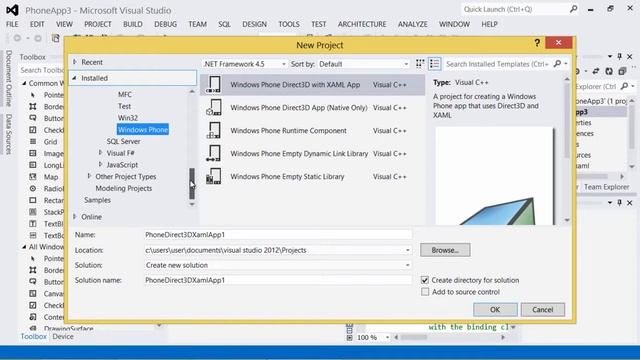Select Samples in template tree
Viewport: 640px width, 360px height.
98,200
